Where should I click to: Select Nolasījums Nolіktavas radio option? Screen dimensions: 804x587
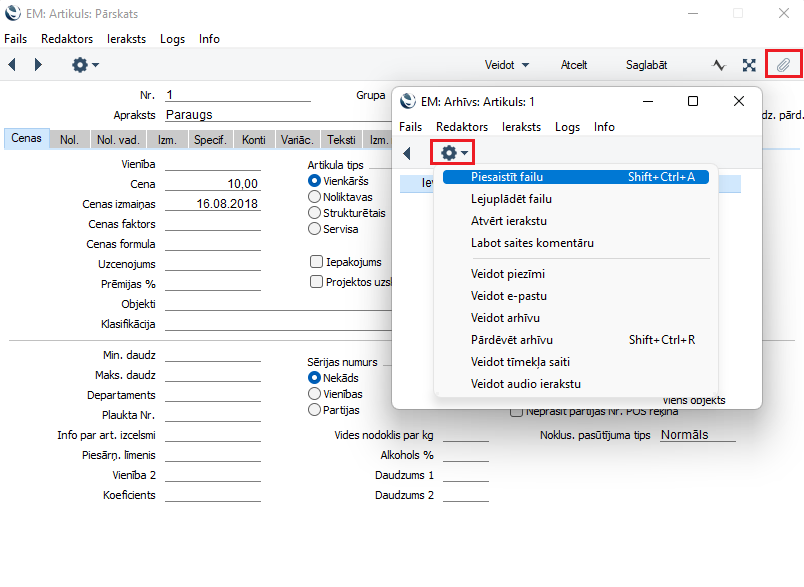click(x=315, y=197)
